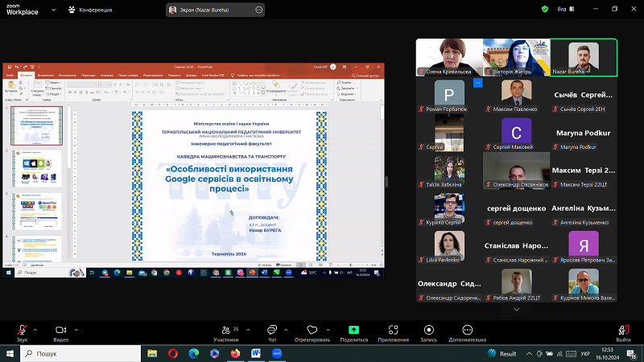This screenshot has height=362, width=644.
Task: Click Знайти find in PowerPoint ribbon
Action: point(345,83)
